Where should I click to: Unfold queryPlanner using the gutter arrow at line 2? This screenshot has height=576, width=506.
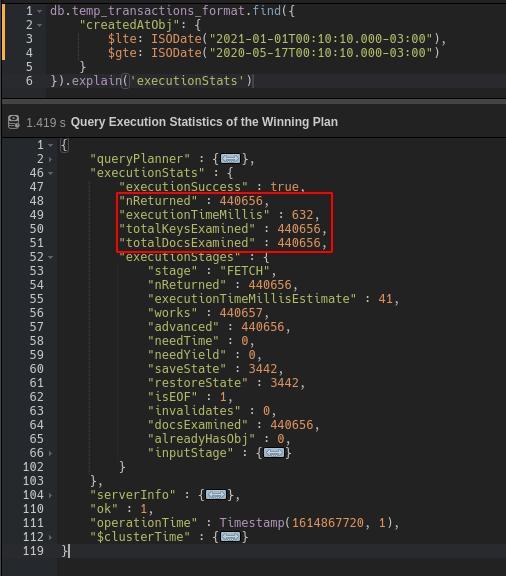(x=51, y=159)
